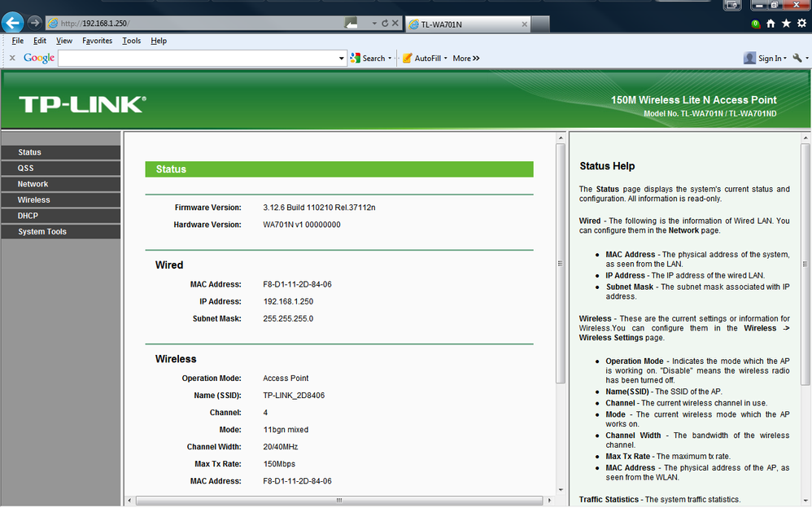Open the address bar history dropdown arrow
Viewport: 812px width, 508px height.
pyautogui.click(x=374, y=24)
